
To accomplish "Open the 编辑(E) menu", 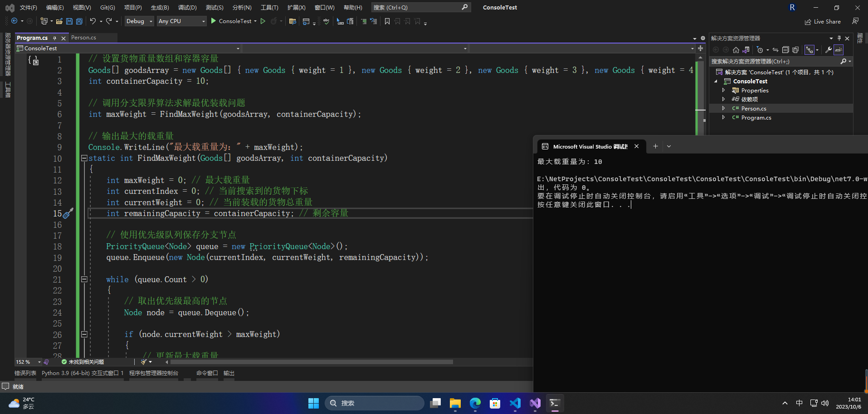I will tap(55, 8).
